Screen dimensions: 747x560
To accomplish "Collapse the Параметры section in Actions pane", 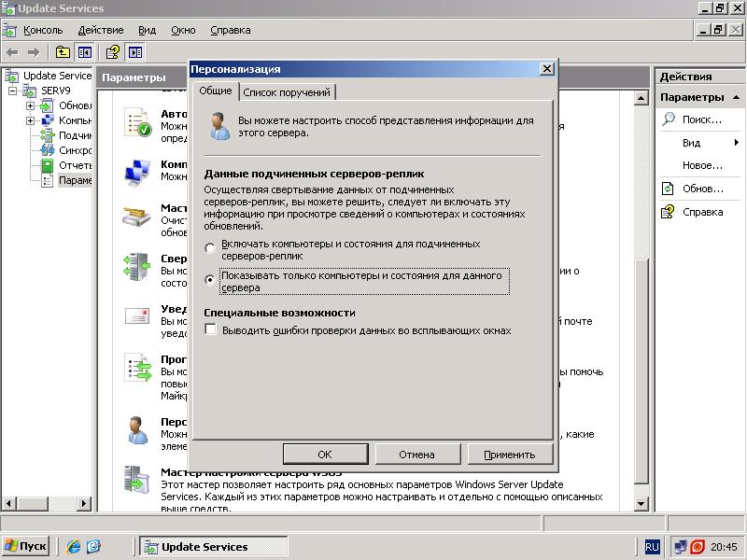I will click(737, 97).
